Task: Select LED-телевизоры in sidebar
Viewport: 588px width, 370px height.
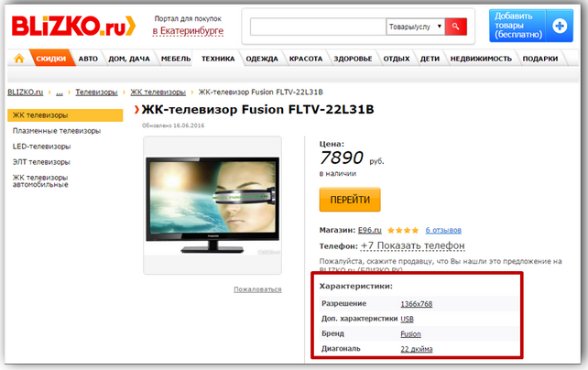Action: tap(41, 147)
